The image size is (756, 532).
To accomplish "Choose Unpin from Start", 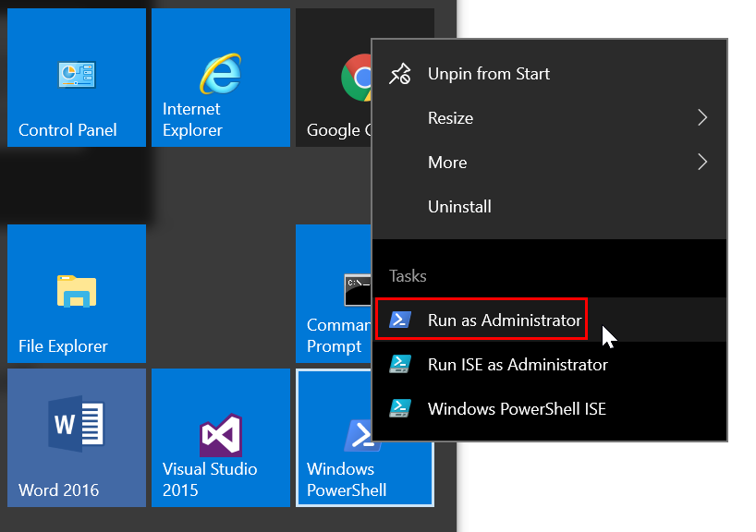I will tap(550, 74).
